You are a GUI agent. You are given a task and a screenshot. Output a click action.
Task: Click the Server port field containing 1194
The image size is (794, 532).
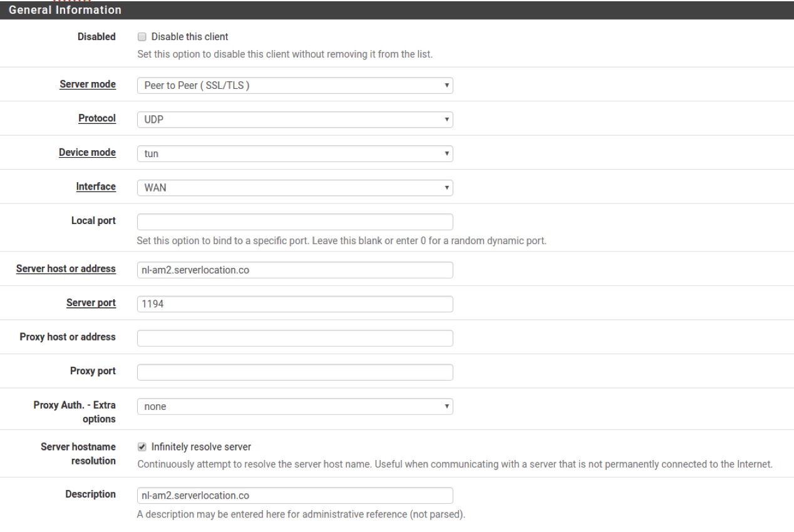coord(294,304)
